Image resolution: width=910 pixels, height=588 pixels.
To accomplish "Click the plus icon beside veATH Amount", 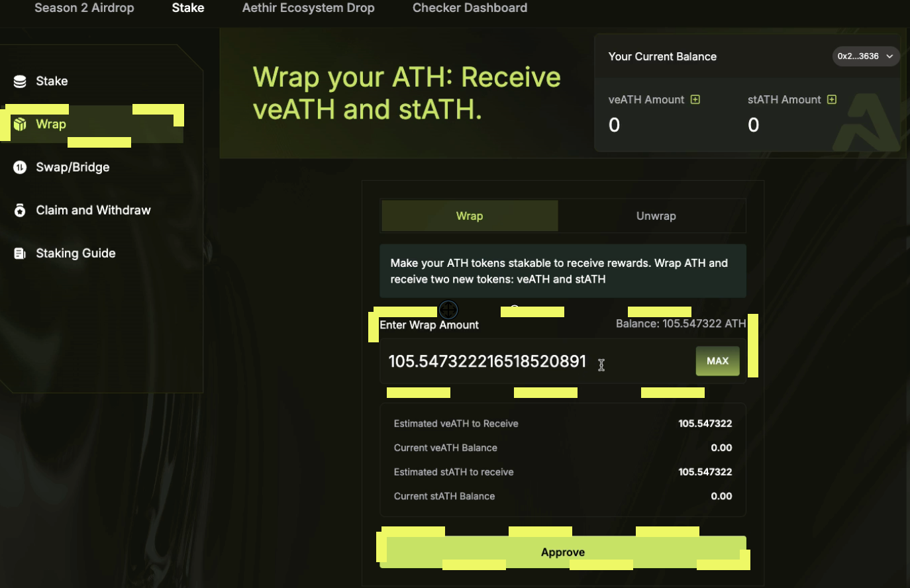I will pos(695,99).
